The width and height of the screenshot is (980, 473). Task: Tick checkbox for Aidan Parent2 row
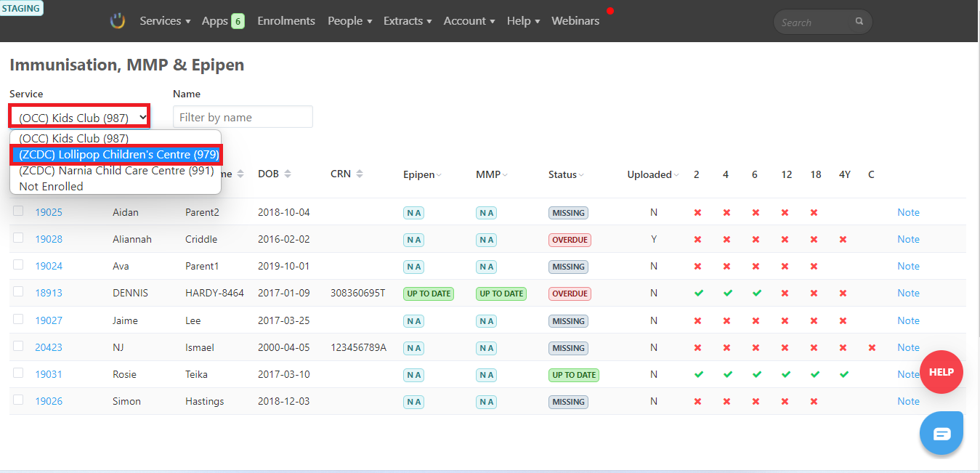coord(18,211)
